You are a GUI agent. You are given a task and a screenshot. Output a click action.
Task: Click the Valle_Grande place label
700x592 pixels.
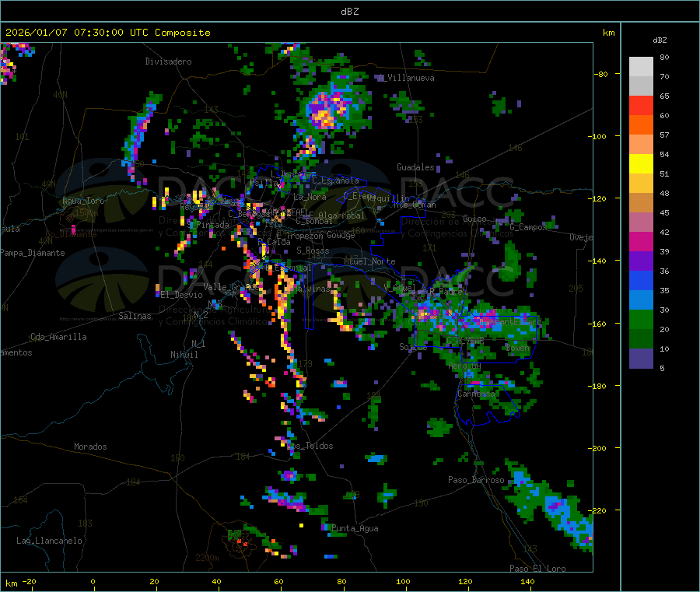(x=231, y=286)
